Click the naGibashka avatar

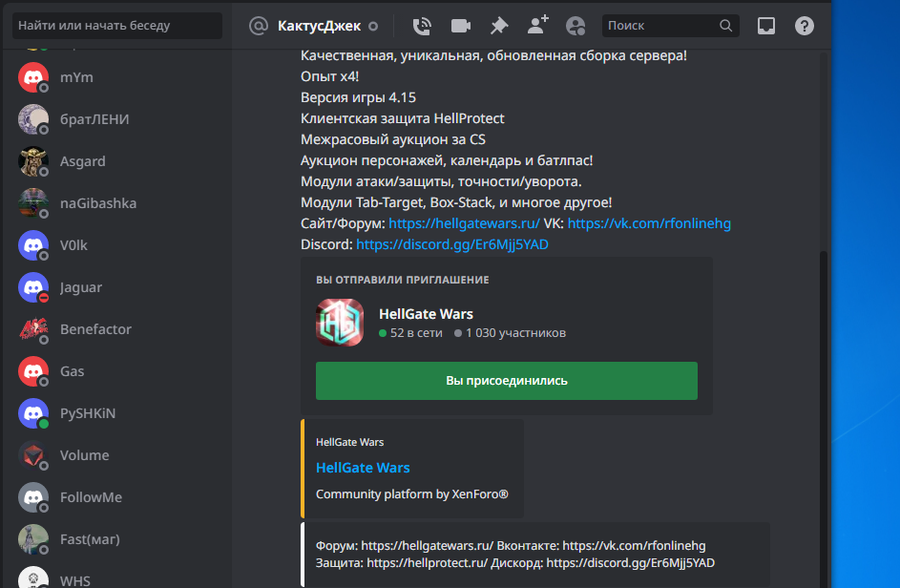(x=33, y=203)
